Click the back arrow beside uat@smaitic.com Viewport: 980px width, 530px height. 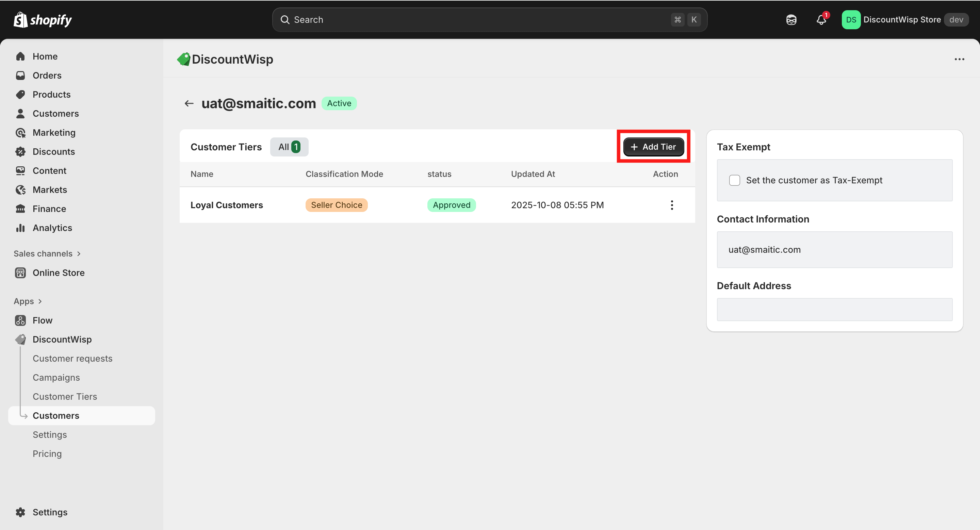(x=189, y=103)
